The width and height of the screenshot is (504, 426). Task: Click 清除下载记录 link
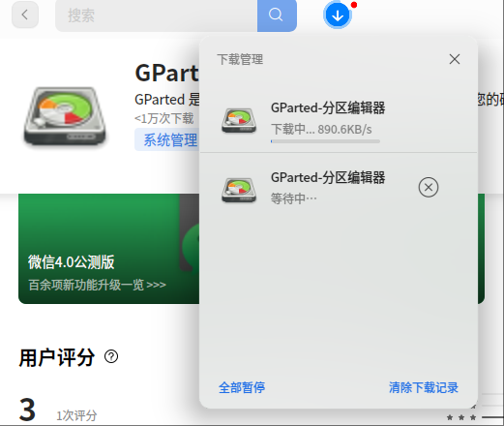[424, 387]
